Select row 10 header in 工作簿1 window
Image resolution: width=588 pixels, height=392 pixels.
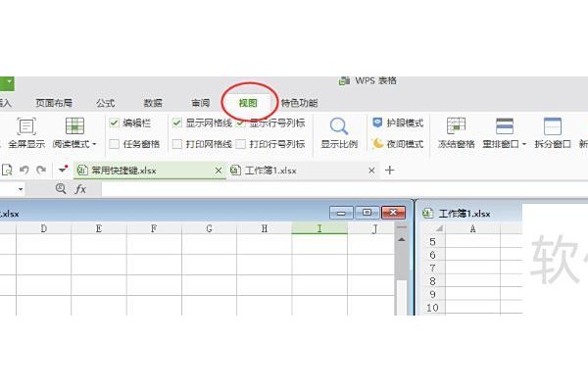[x=433, y=308]
